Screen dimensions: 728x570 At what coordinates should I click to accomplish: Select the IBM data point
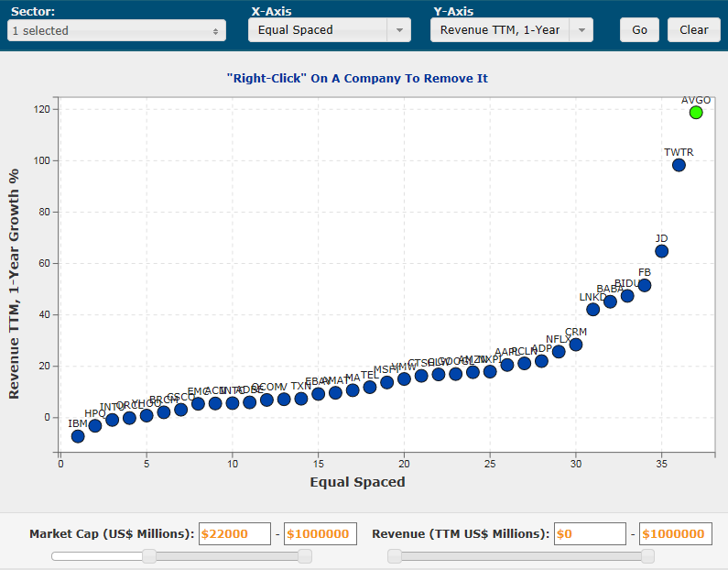(x=78, y=436)
